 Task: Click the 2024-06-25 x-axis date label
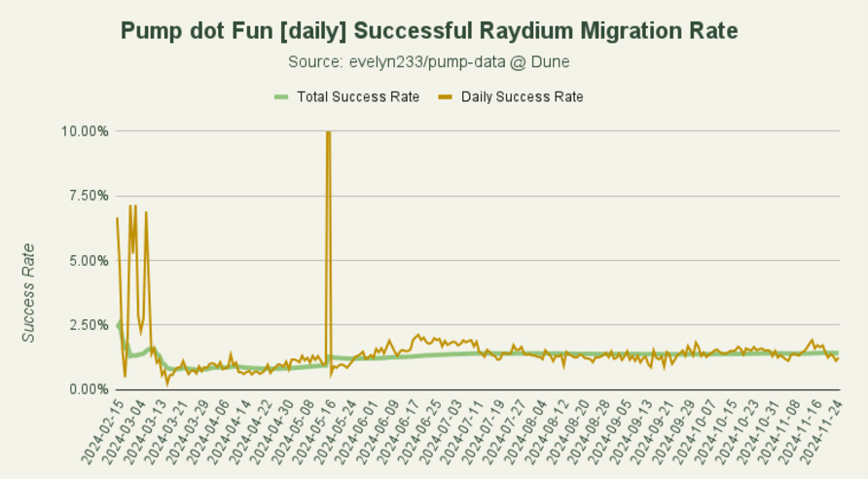419,431
